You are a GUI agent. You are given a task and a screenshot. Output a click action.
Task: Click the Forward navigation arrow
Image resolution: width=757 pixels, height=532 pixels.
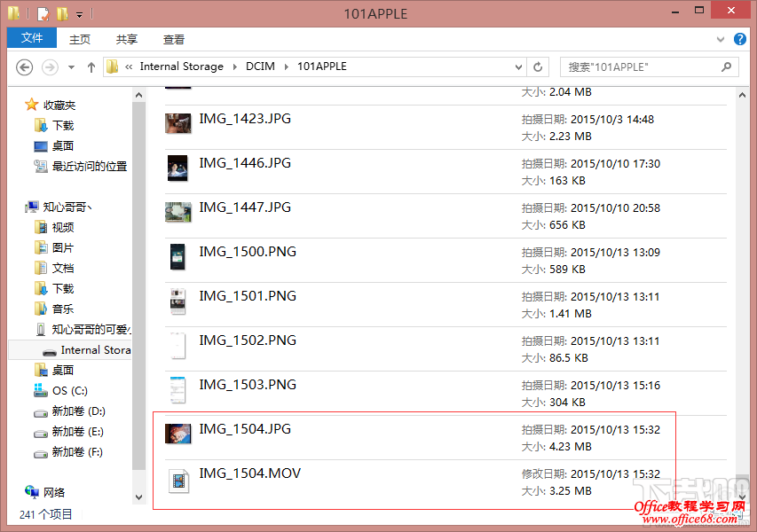pyautogui.click(x=50, y=67)
